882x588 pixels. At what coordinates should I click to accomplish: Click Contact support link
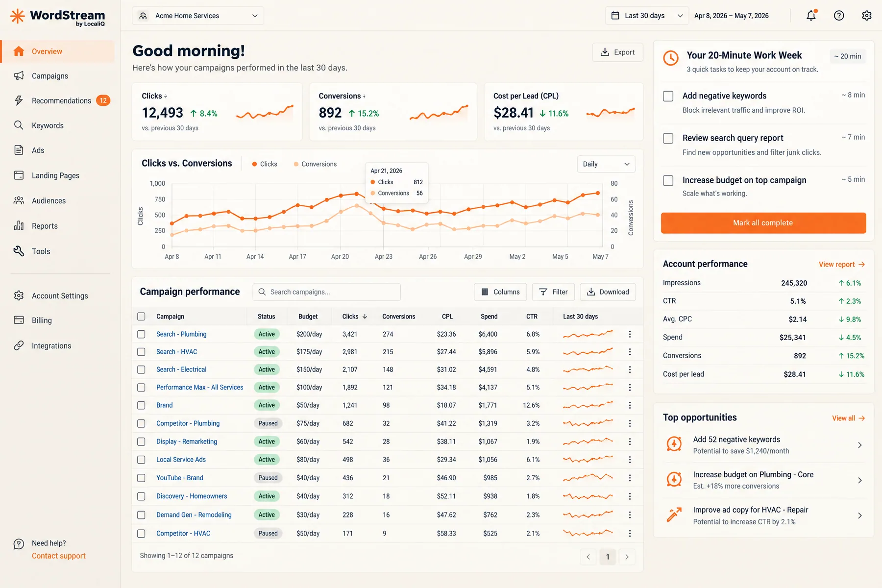pos(59,556)
